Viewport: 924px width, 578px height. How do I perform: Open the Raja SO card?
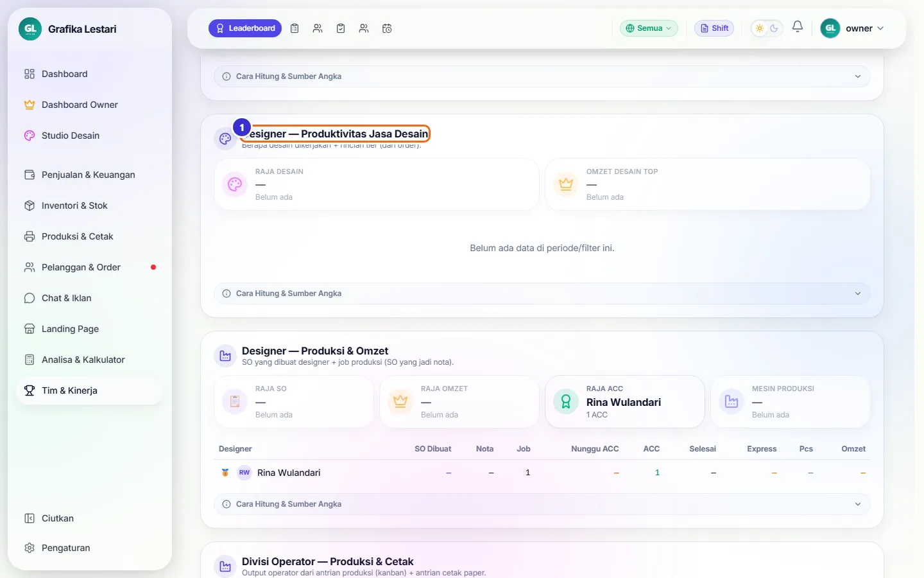click(294, 402)
